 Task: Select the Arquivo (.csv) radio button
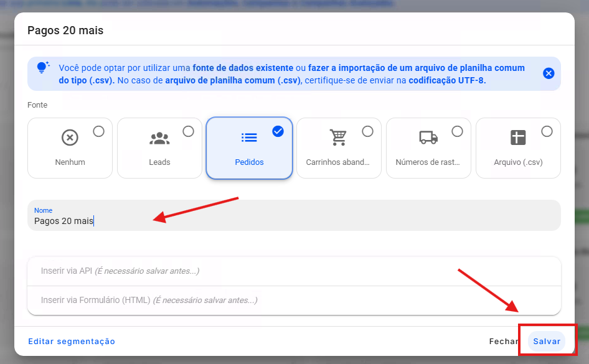[x=547, y=131]
